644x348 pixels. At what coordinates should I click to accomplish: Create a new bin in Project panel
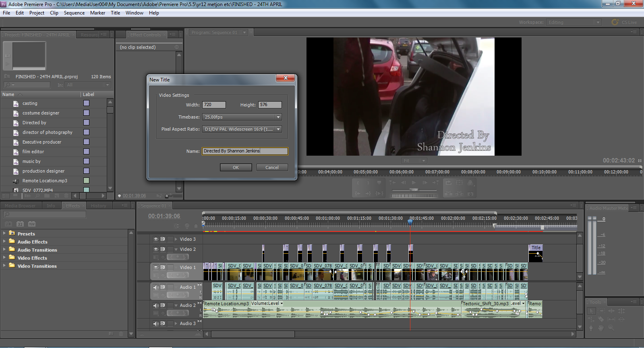(x=47, y=196)
